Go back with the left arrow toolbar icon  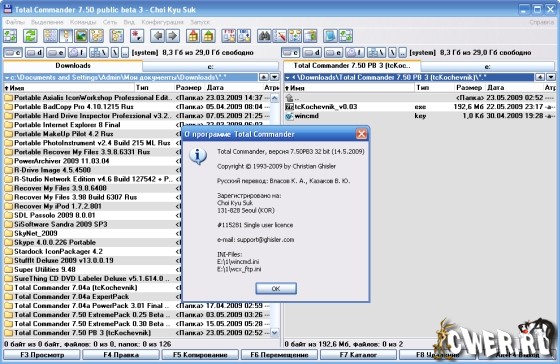158,36
